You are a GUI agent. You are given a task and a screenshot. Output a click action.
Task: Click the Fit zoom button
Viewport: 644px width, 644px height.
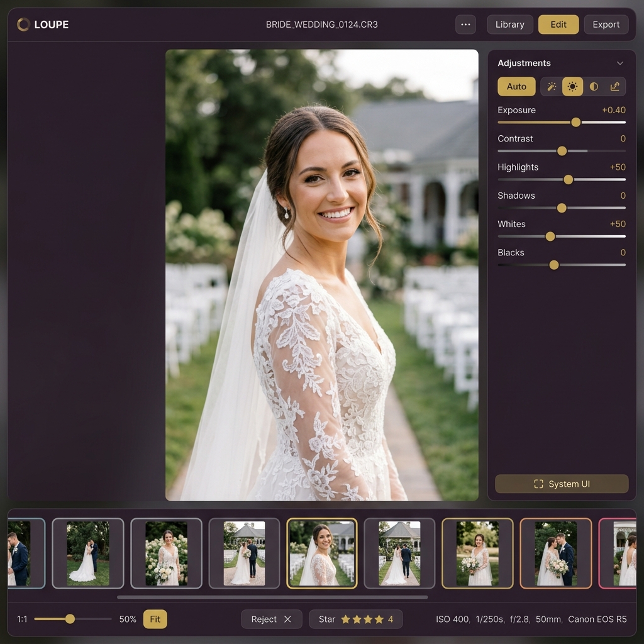155,619
